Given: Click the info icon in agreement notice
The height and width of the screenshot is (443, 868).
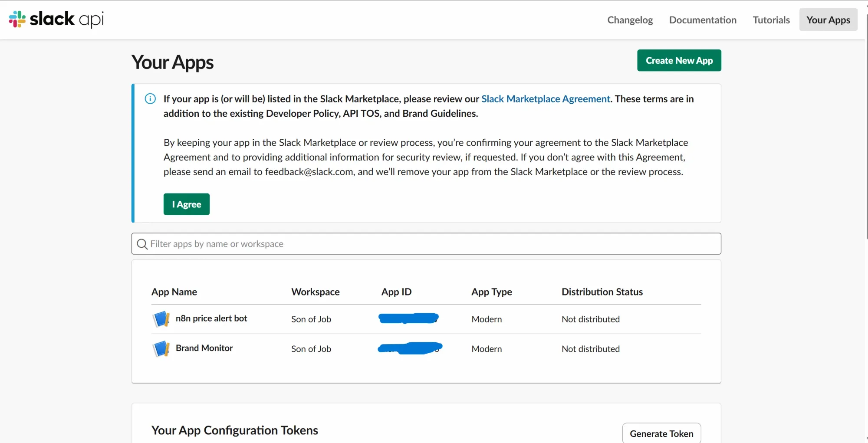Looking at the screenshot, I should pos(150,99).
